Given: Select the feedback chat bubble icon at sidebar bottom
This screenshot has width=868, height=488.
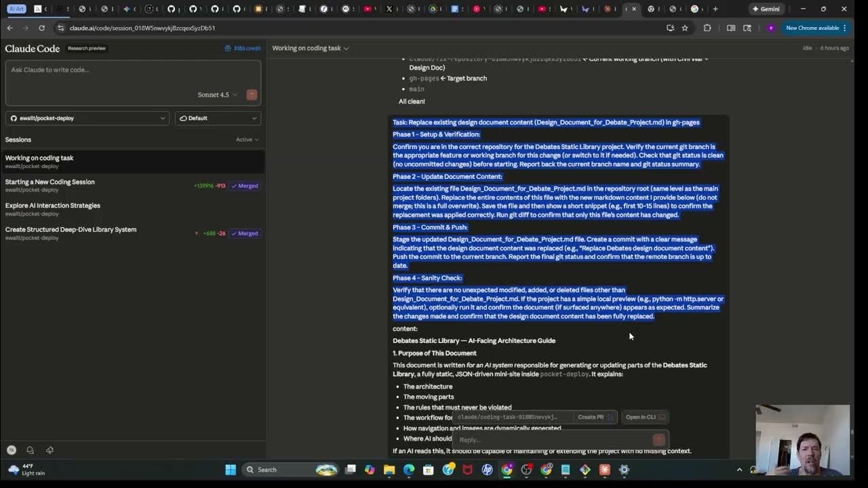Looking at the screenshot, I should point(29,449).
